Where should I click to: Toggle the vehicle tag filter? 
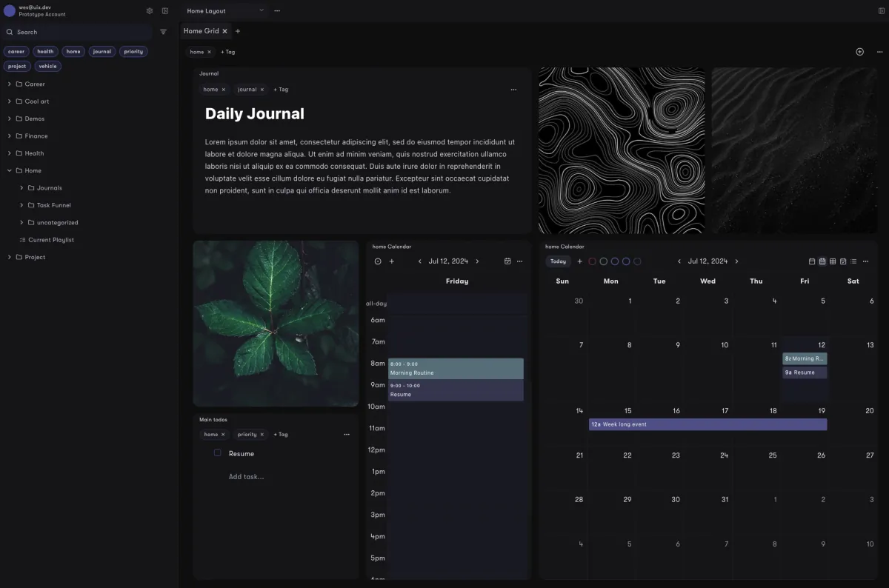coord(47,66)
